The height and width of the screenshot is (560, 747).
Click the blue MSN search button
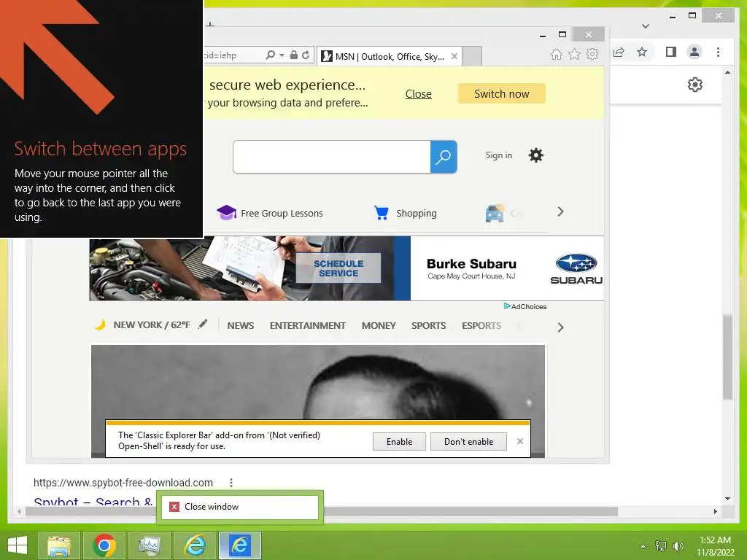[x=444, y=157]
